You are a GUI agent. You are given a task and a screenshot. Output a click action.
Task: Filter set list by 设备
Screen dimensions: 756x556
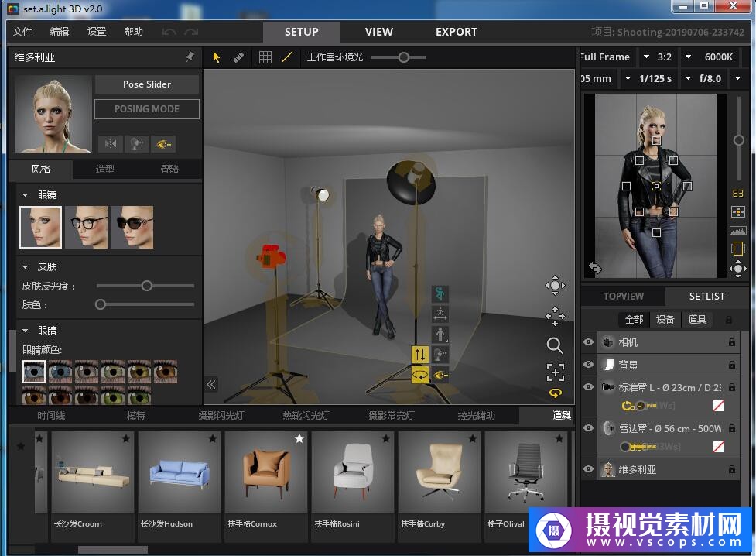(665, 320)
